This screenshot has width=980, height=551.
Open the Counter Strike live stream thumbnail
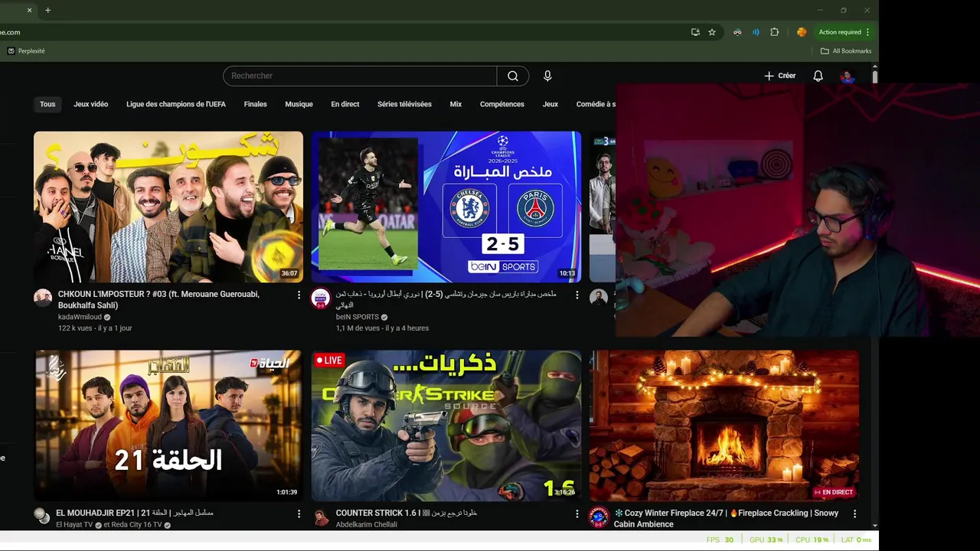(446, 425)
